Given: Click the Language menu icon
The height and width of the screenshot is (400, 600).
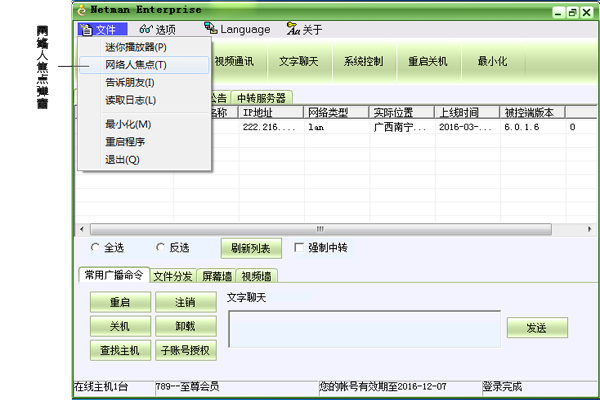Looking at the screenshot, I should point(210,30).
